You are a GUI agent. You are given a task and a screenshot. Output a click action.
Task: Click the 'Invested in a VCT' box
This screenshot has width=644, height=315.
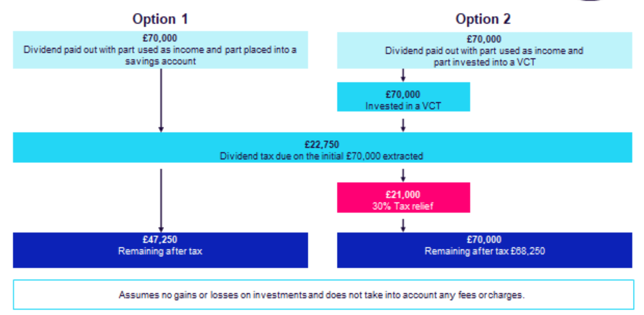click(x=403, y=97)
